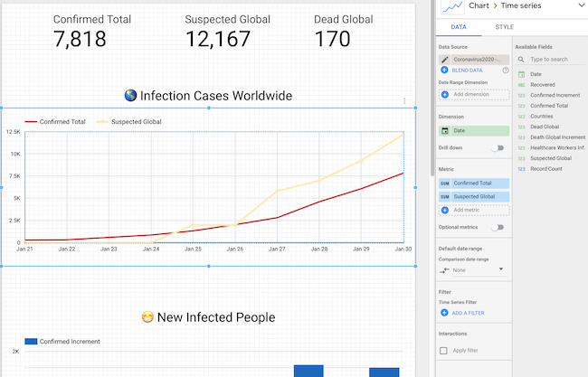Click the Infection Cases Worldwide title
The width and height of the screenshot is (588, 377).
click(208, 96)
